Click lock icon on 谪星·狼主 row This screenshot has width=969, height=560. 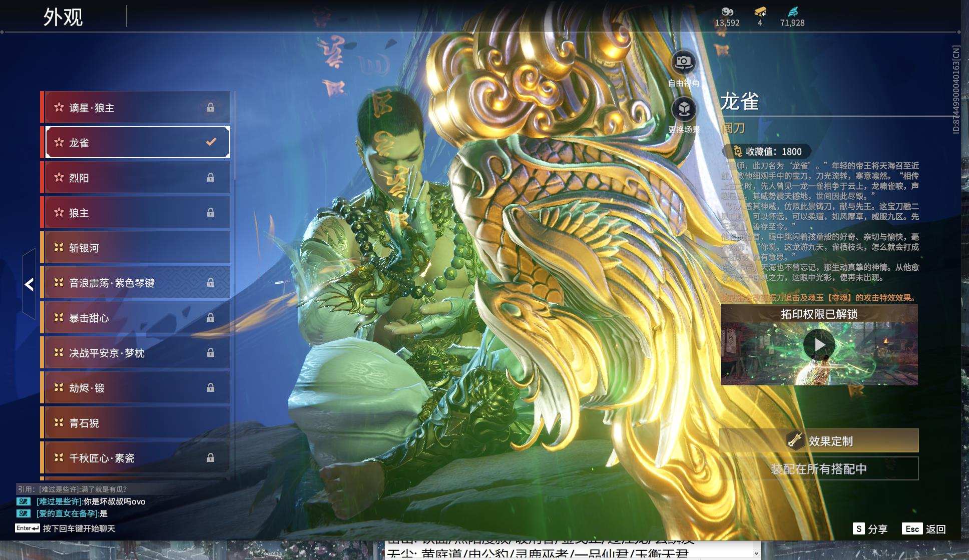click(211, 107)
